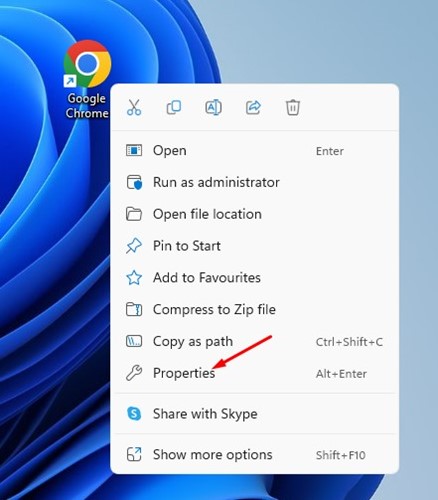Choose Open file location
438x500 pixels.
pos(254,214)
